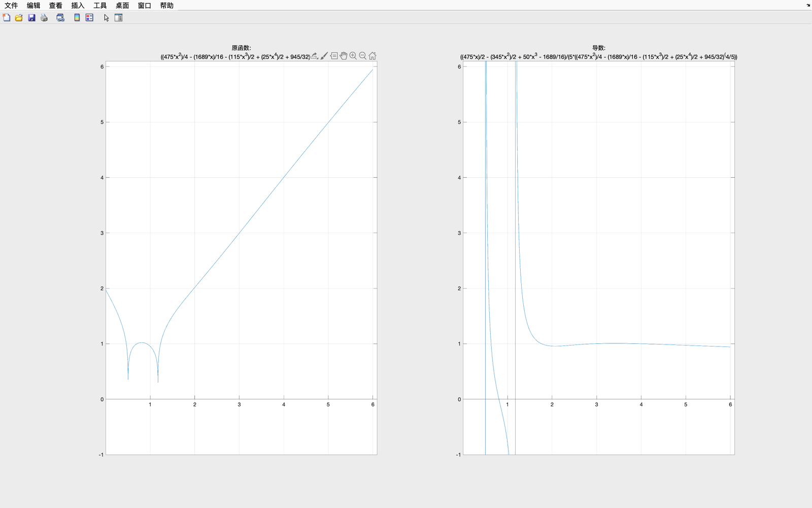Open the Property Inspector toolbar icon
This screenshot has height=508, width=812.
(x=119, y=18)
